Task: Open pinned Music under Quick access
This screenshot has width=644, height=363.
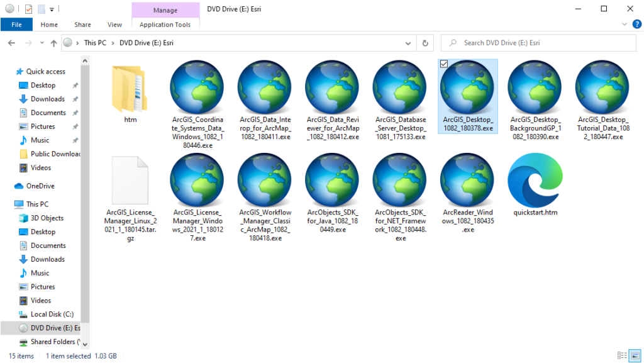Action: click(x=40, y=140)
